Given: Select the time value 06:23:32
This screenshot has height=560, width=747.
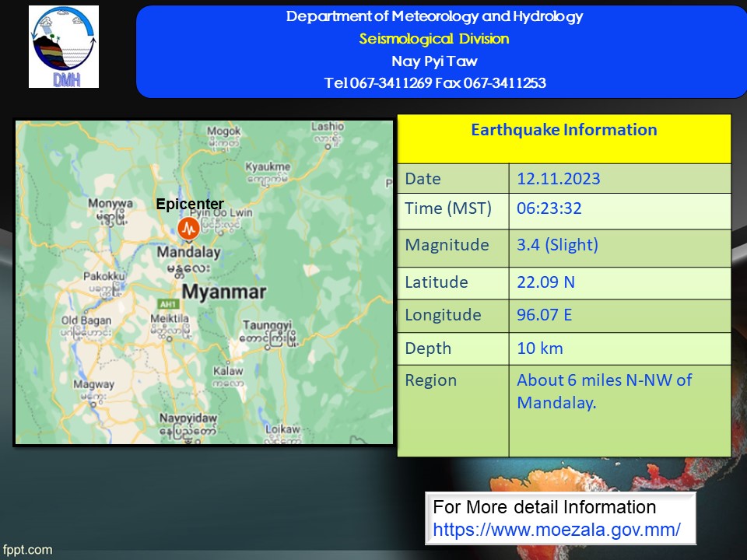Looking at the screenshot, I should [x=549, y=208].
